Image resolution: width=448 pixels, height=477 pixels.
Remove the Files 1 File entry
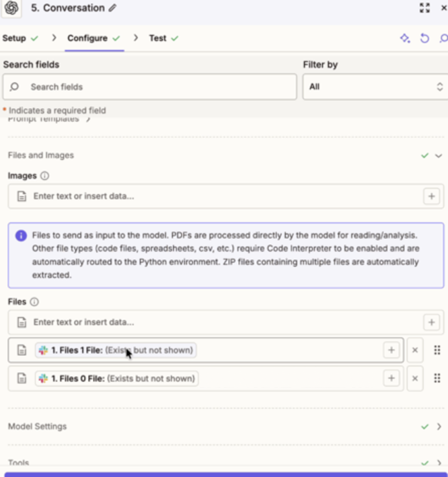[x=415, y=350]
